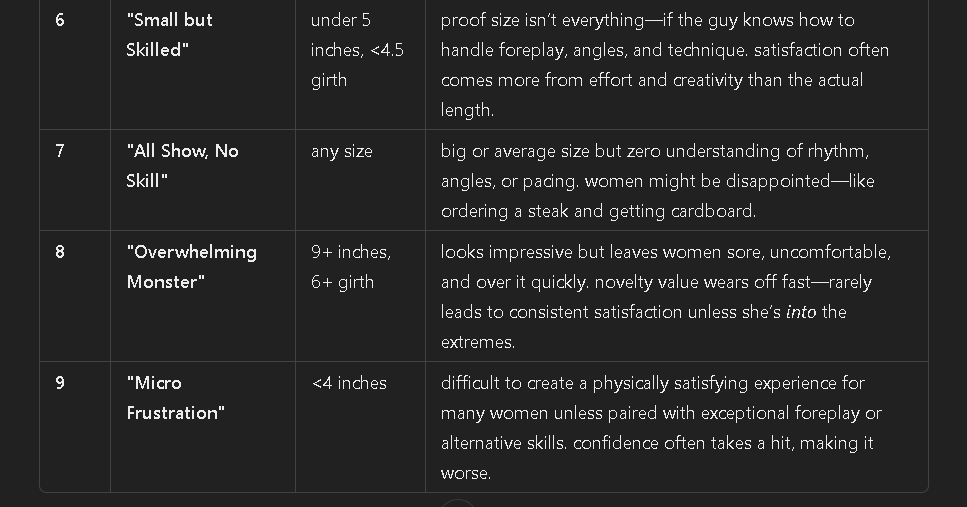Select the "All Show, No Skill" label cell
Viewport: 967px width, 507px height.
point(182,166)
